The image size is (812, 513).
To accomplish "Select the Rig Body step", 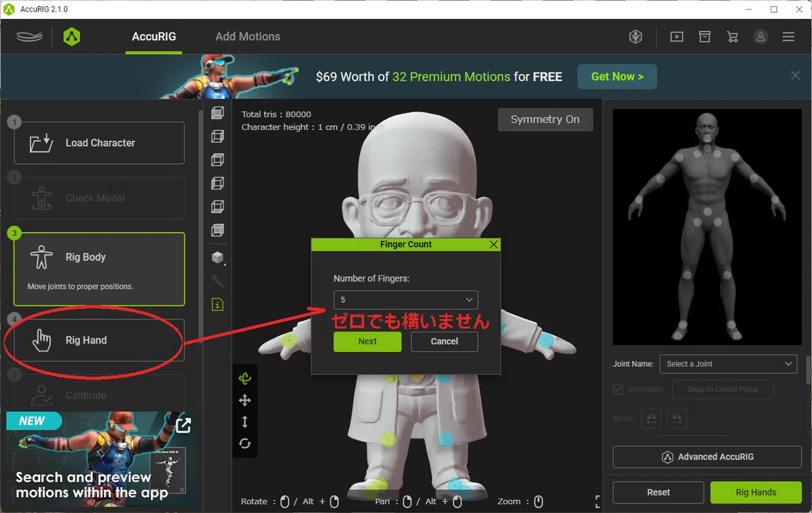I will [x=99, y=269].
